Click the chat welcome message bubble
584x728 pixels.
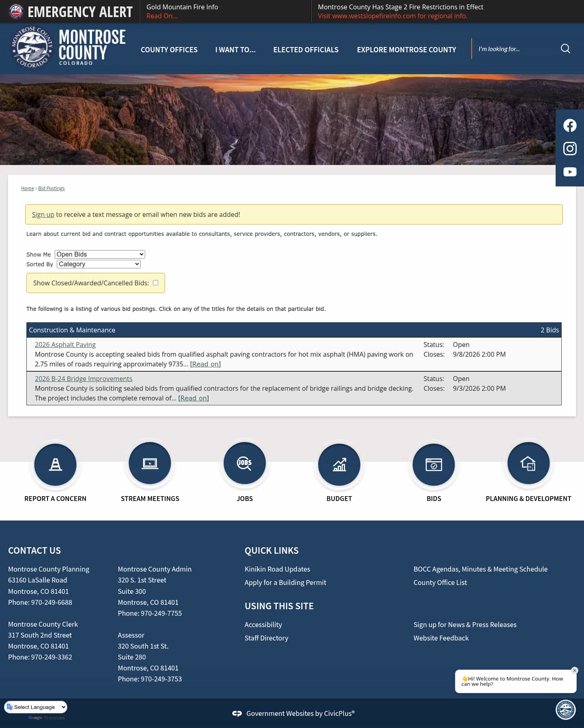click(x=515, y=681)
